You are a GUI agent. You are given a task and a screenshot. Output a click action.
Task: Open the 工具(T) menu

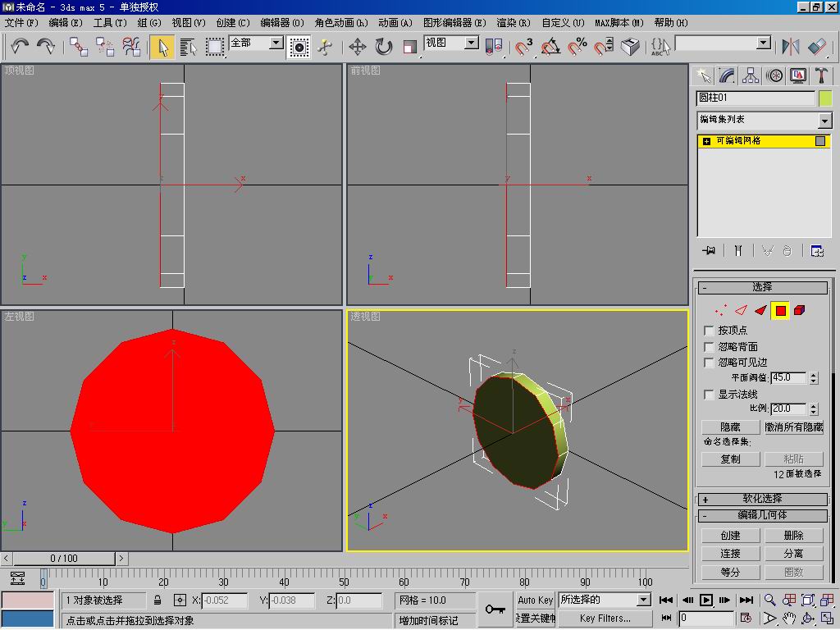110,22
